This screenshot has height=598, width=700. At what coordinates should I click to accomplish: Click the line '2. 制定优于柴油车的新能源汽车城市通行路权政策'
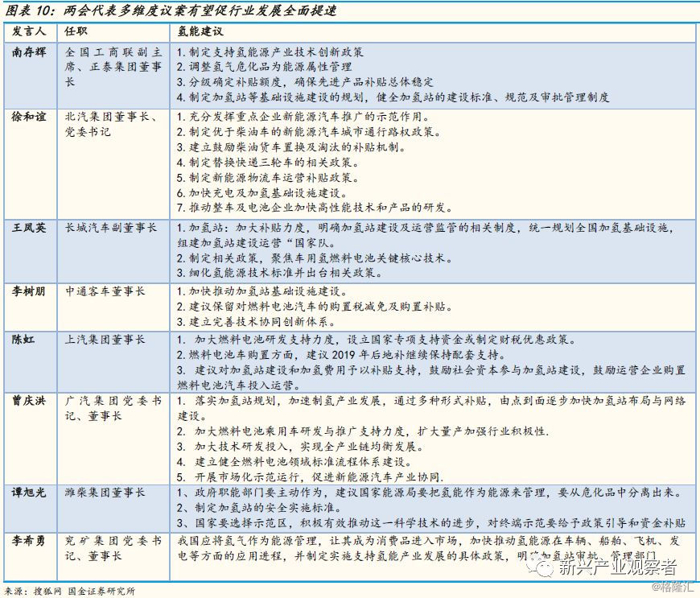(310, 132)
